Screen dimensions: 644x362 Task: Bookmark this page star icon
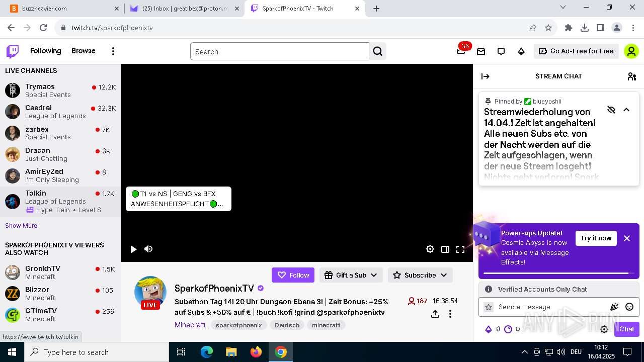(548, 28)
